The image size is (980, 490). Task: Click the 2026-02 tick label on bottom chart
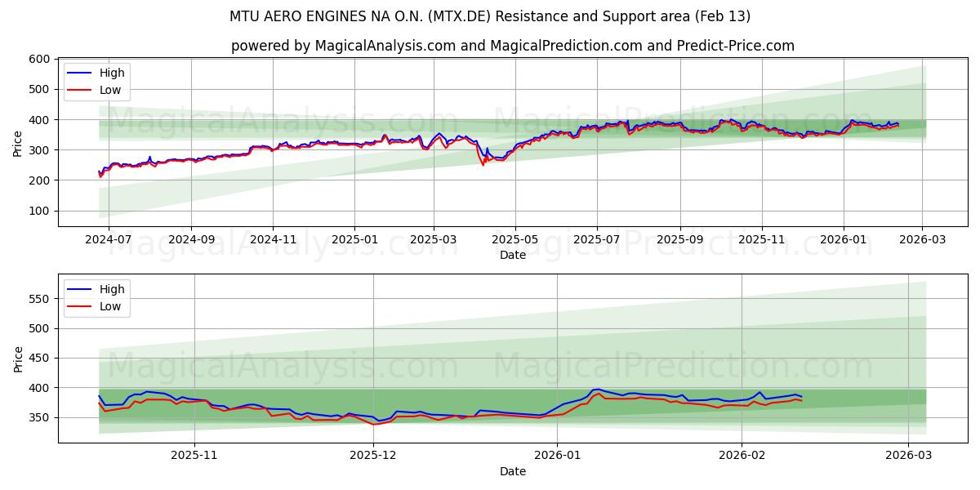(742, 457)
